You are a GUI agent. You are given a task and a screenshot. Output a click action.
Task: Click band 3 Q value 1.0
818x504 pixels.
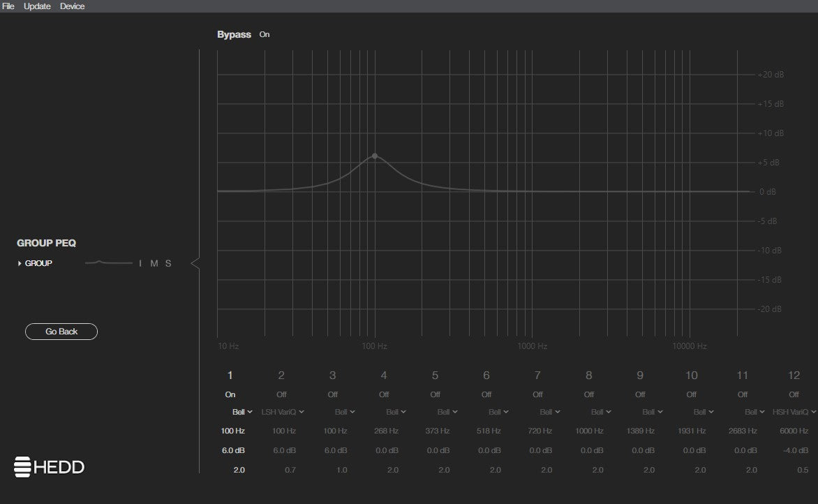[342, 470]
